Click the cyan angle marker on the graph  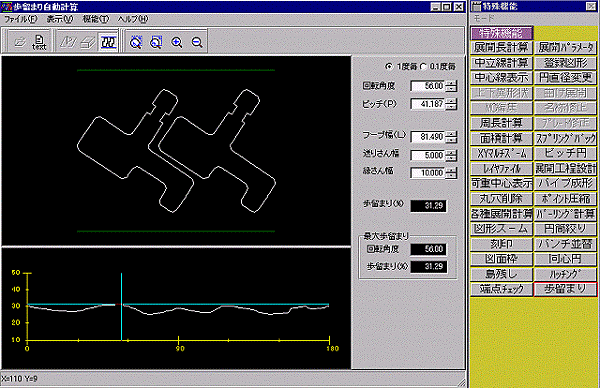tap(121, 306)
